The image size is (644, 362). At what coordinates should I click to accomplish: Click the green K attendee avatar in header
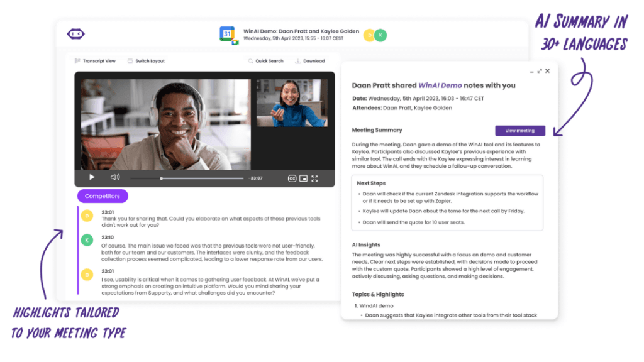380,35
